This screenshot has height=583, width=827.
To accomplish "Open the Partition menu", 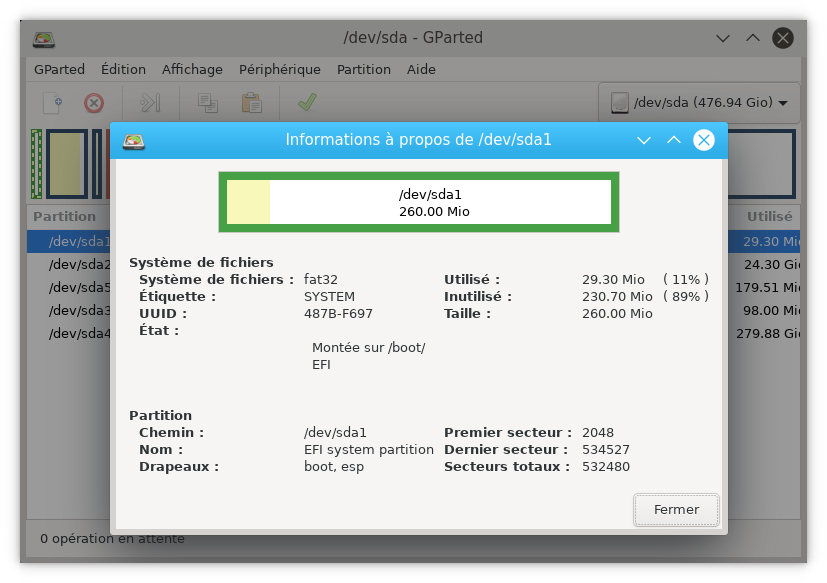I will tap(364, 69).
